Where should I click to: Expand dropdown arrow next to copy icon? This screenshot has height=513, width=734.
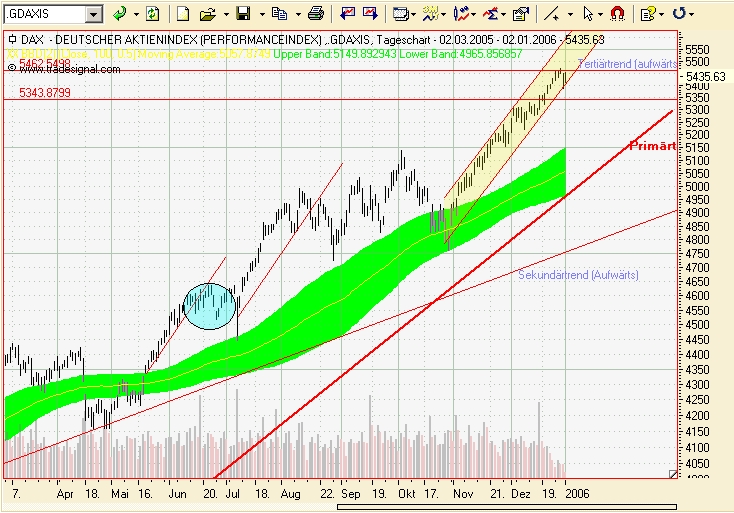point(298,15)
